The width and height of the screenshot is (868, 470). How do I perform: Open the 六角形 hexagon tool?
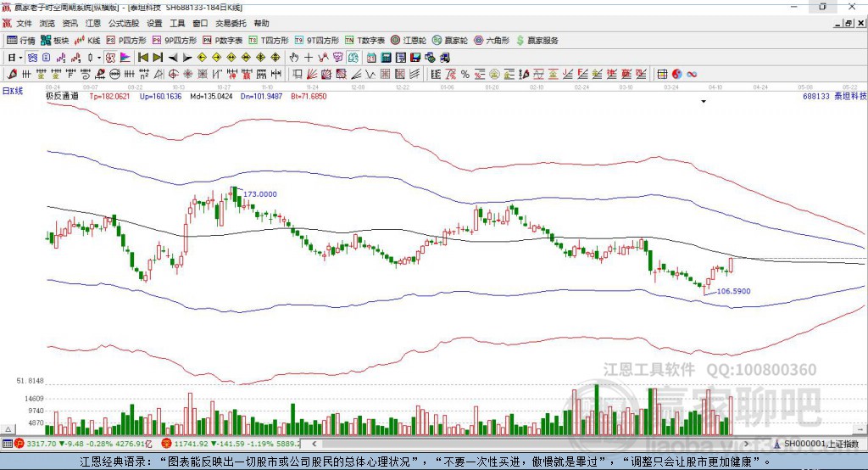coord(492,41)
